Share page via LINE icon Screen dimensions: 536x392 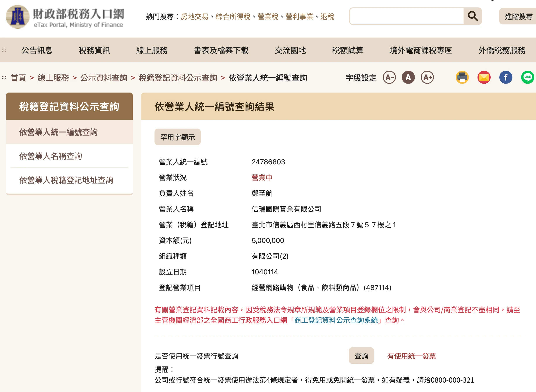[527, 77]
